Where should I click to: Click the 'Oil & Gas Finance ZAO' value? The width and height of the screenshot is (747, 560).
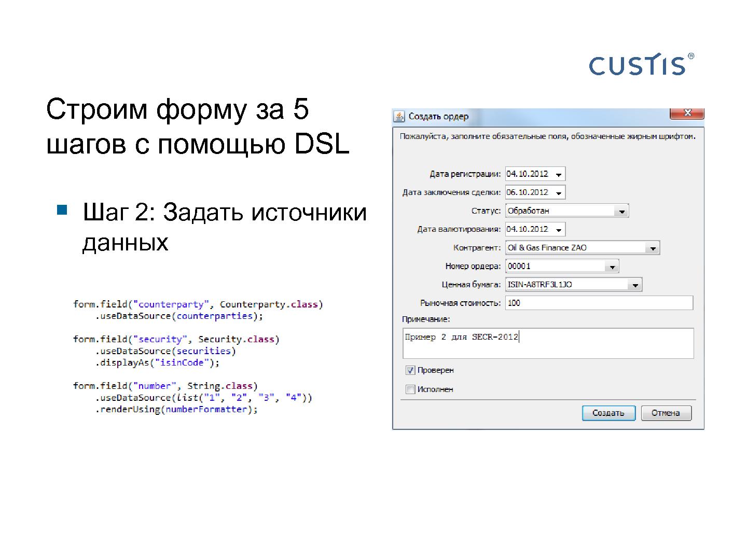[547, 248]
